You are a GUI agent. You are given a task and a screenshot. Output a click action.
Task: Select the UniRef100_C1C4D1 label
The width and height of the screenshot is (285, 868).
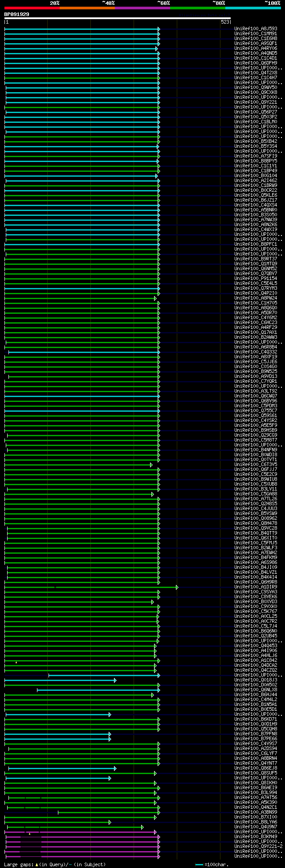(256, 58)
